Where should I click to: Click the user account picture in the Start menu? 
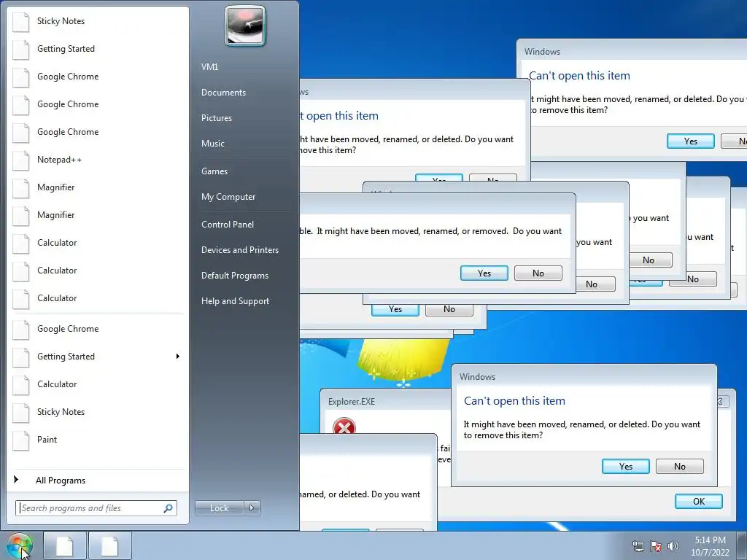click(x=245, y=26)
